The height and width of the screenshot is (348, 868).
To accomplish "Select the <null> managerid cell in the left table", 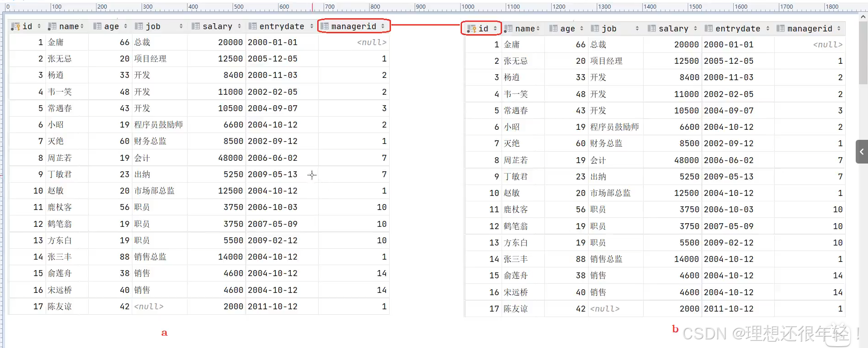I will point(372,42).
